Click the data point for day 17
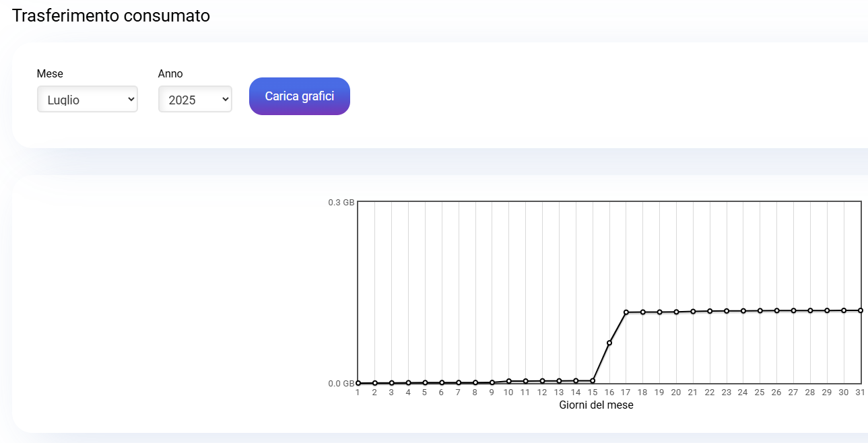868x443 pixels. [626, 312]
